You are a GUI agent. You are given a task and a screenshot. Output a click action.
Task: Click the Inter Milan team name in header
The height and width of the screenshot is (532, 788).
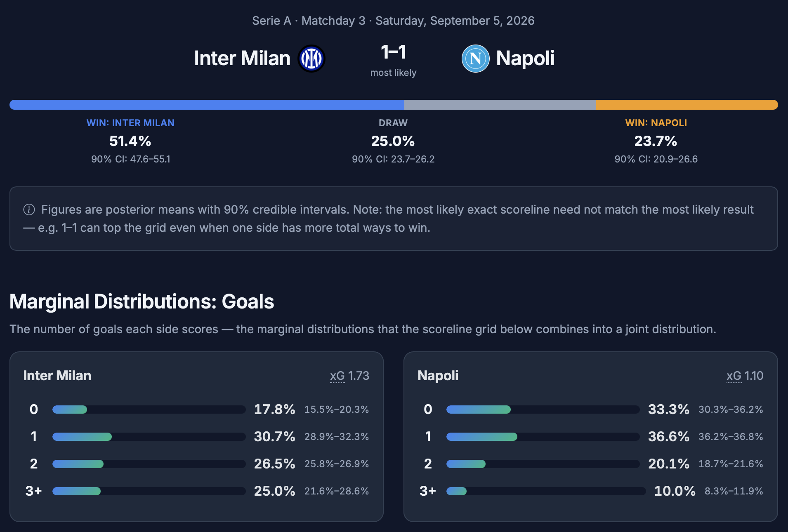pos(242,58)
